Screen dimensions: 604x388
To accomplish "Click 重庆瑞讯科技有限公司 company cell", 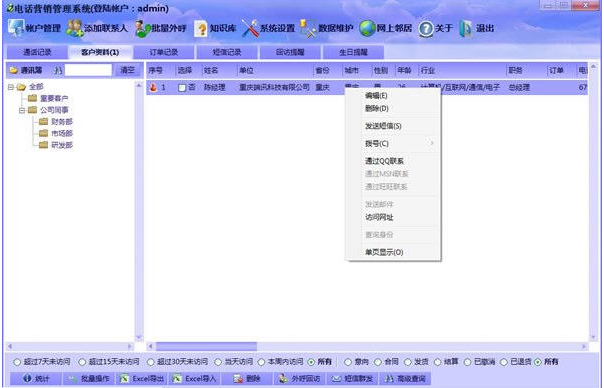I will pos(274,87).
